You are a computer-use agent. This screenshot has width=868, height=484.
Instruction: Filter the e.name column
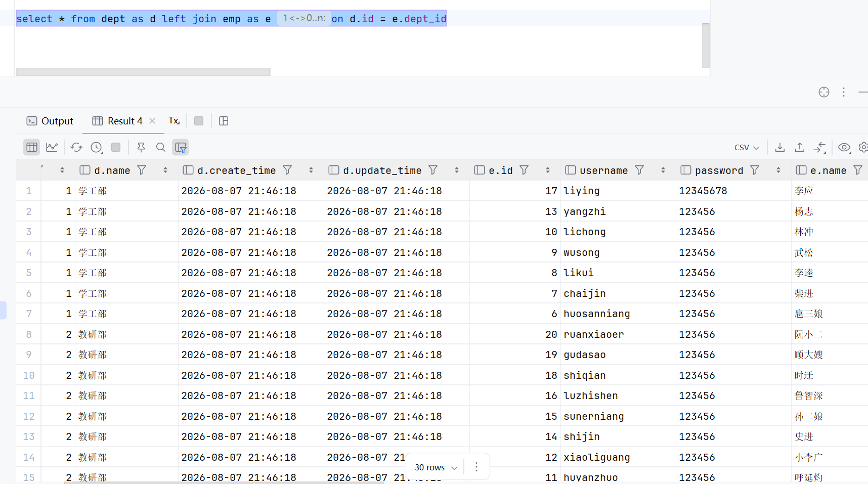click(858, 170)
